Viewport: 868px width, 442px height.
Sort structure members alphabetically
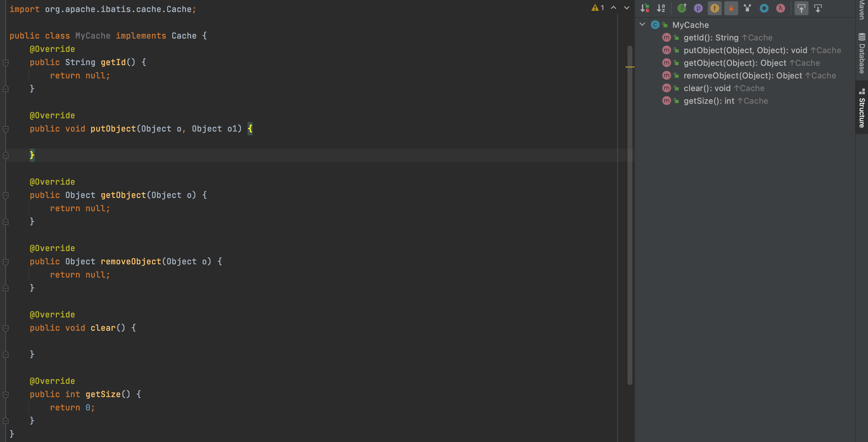tap(661, 8)
